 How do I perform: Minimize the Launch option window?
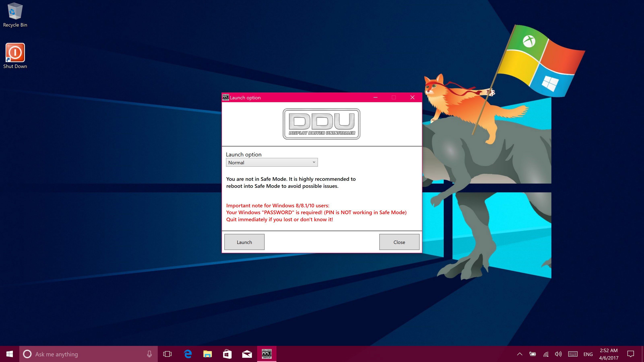click(375, 97)
